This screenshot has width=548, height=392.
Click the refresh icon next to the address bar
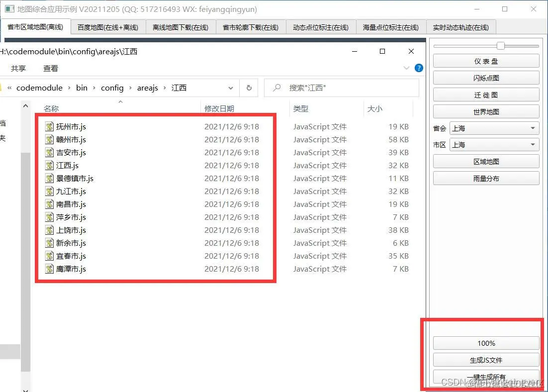coord(249,88)
